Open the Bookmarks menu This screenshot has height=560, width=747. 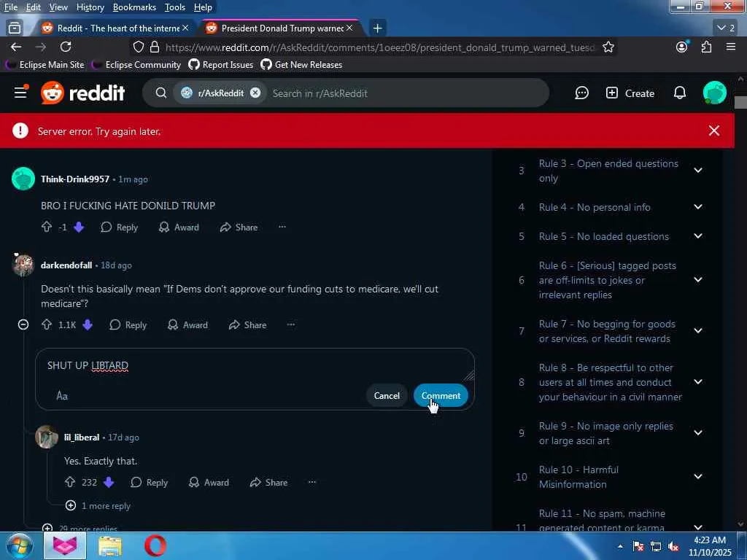coord(134,7)
